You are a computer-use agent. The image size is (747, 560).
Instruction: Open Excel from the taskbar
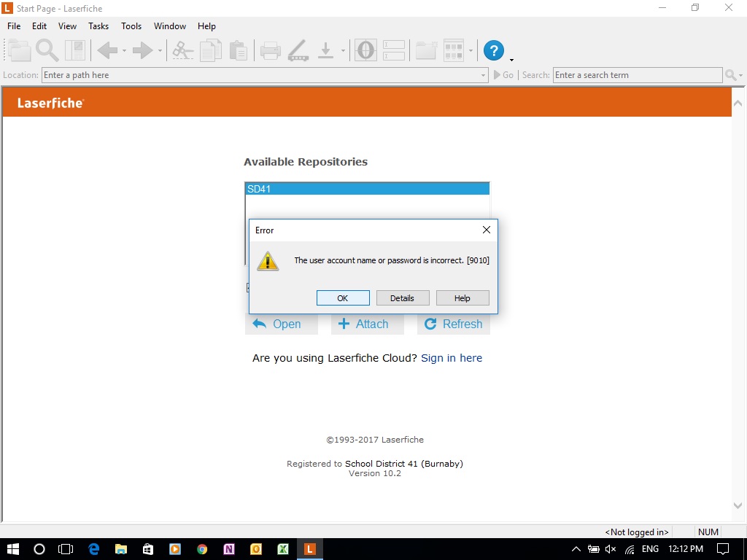pos(283,549)
